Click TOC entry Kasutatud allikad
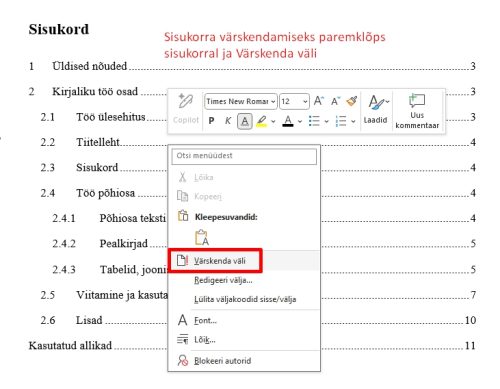The image size is (500, 389). [x=70, y=346]
